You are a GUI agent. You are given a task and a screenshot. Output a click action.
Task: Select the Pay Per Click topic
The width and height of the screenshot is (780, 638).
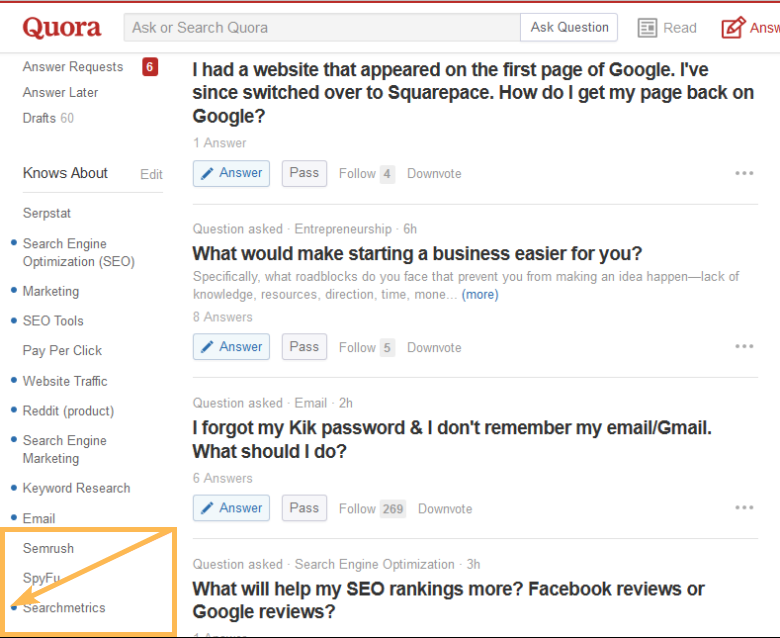pyautogui.click(x=62, y=351)
